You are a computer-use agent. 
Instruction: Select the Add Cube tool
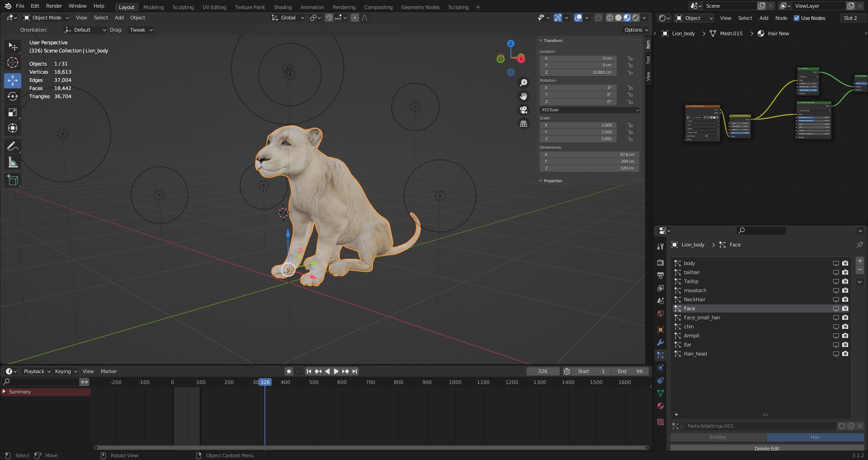coord(13,180)
